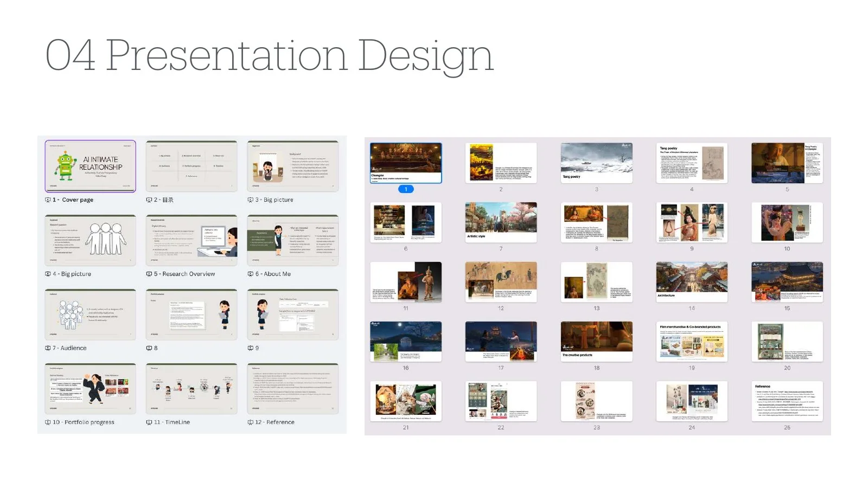Select slide 2 thumbnail in right sorter
Viewport: 868px width, 488px height.
501,163
